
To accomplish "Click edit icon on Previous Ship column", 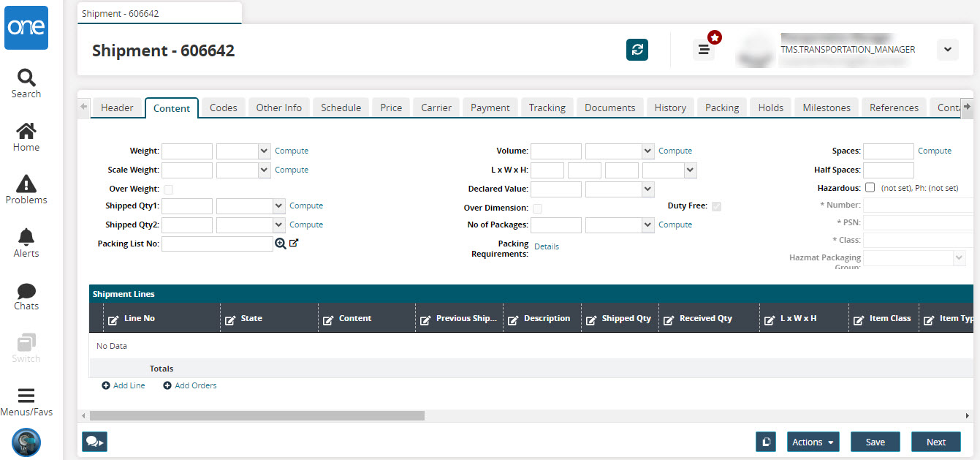I will point(425,320).
